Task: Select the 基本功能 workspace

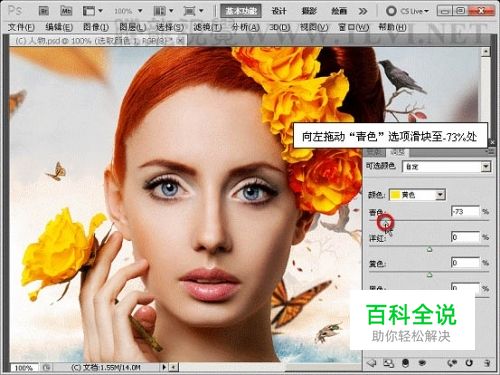Action: [241, 11]
